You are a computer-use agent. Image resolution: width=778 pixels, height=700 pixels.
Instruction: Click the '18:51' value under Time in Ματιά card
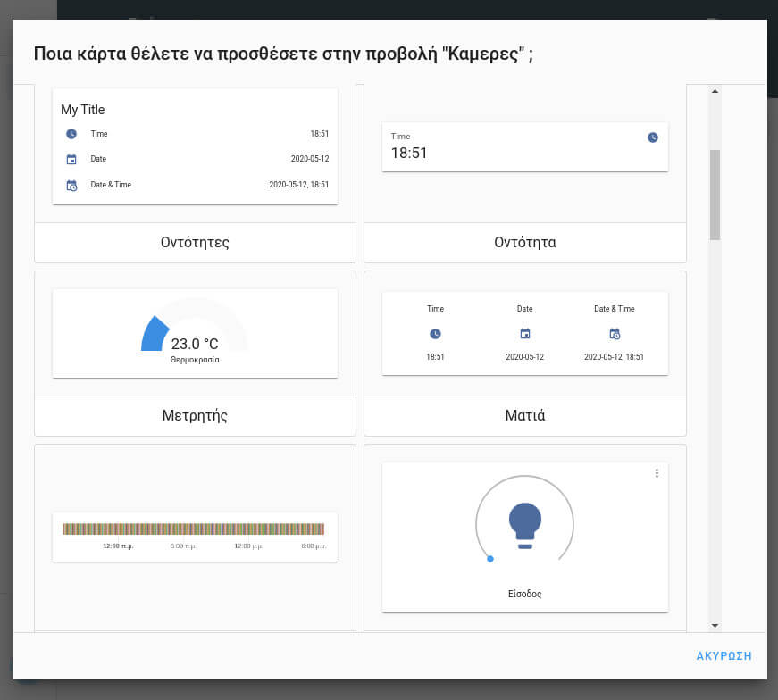(x=435, y=357)
